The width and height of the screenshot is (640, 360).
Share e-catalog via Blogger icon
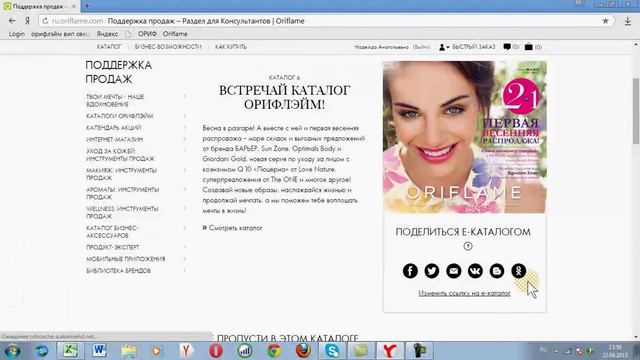point(497,271)
